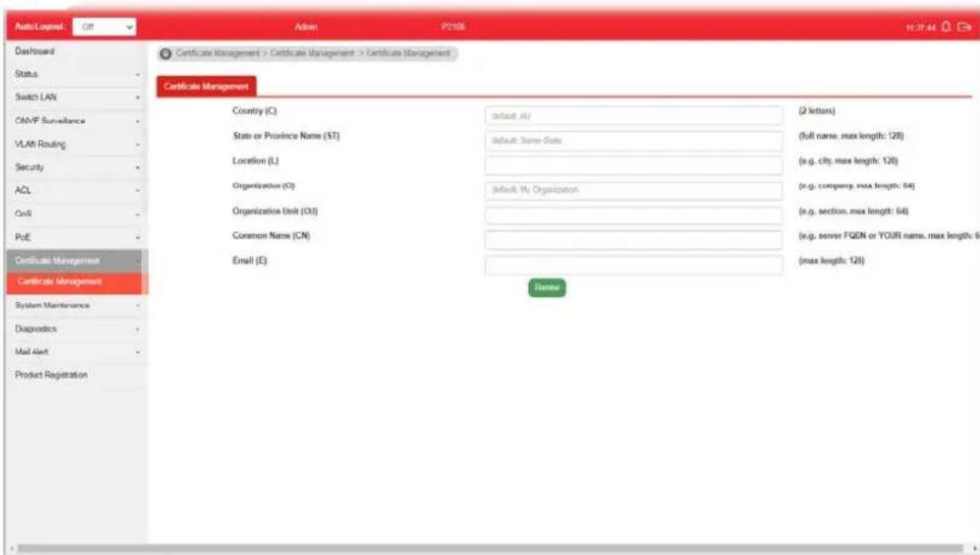The height and width of the screenshot is (555, 980).
Task: Expand the VLAN Routing menu
Action: click(76, 144)
